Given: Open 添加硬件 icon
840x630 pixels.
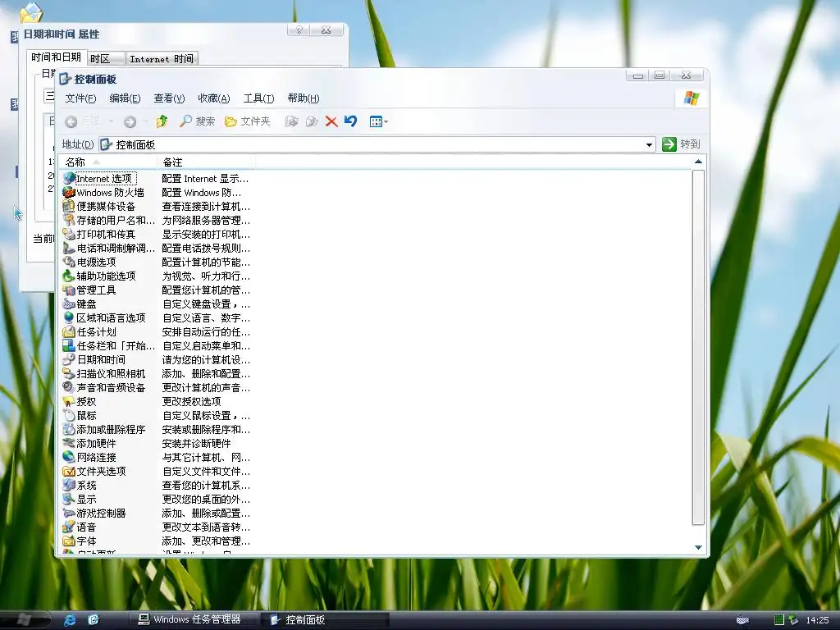Looking at the screenshot, I should tap(69, 443).
